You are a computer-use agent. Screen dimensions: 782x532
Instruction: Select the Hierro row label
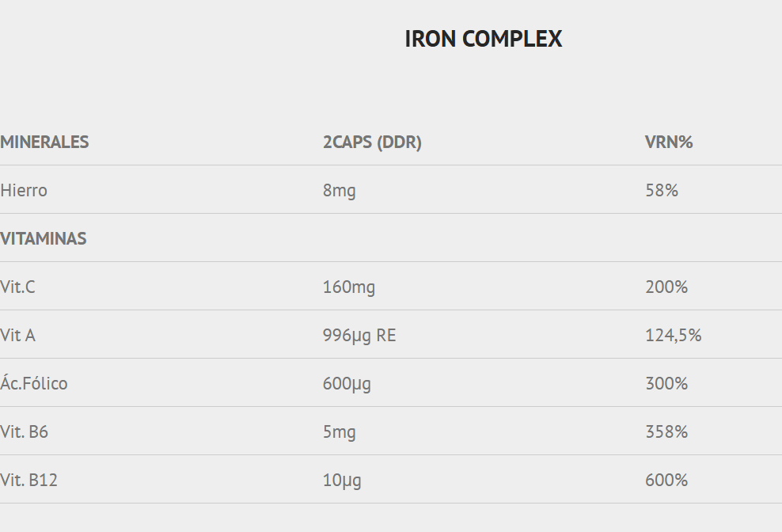click(24, 191)
